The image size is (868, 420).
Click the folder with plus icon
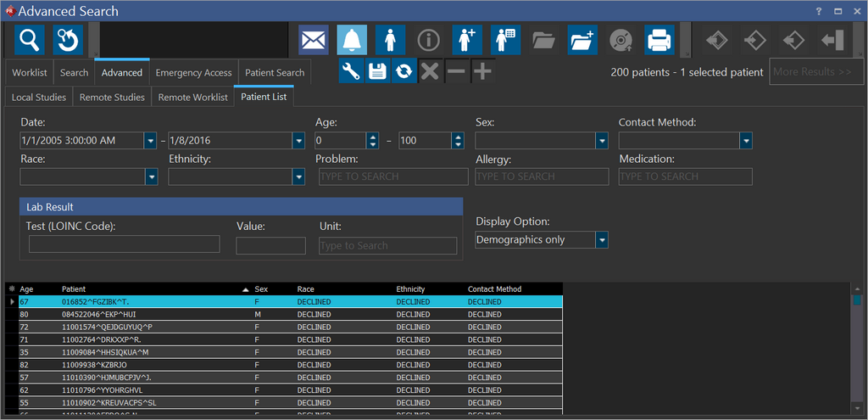[582, 40]
